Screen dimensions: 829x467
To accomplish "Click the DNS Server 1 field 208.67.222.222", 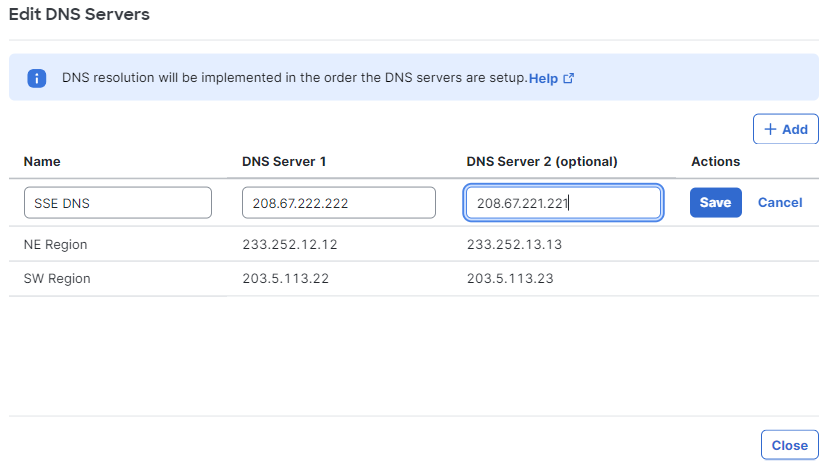I will (339, 203).
